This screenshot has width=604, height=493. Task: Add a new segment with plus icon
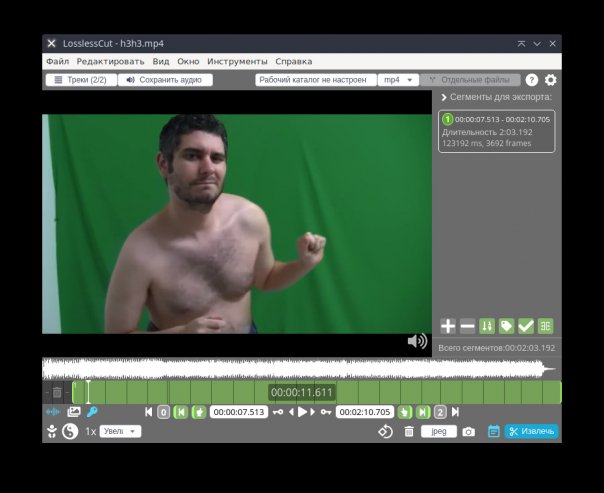tap(448, 326)
